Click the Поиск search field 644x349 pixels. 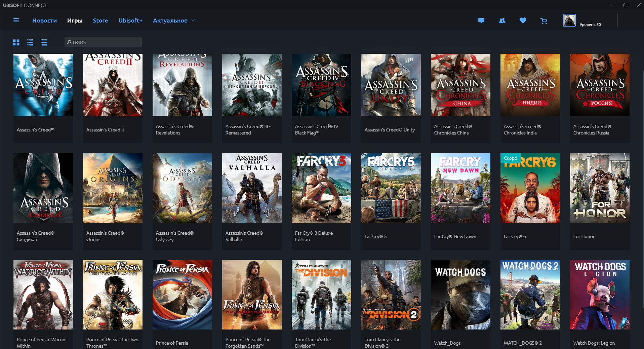pos(103,42)
